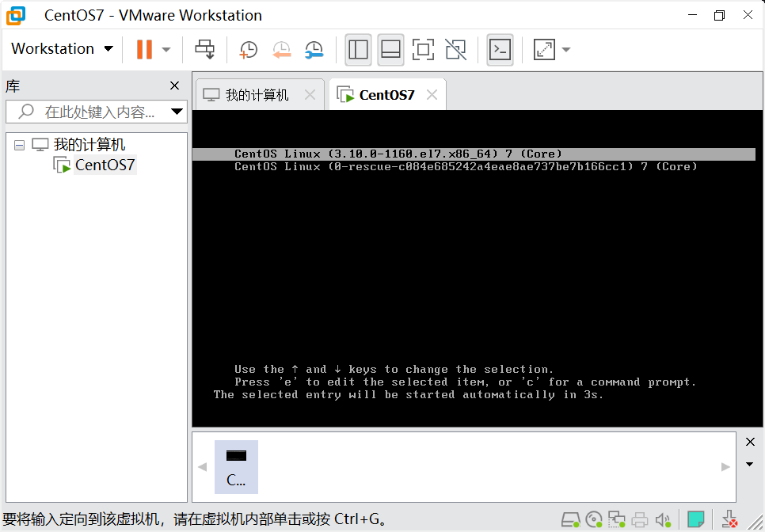Collapse the 我的计算机 tree node

(x=19, y=145)
